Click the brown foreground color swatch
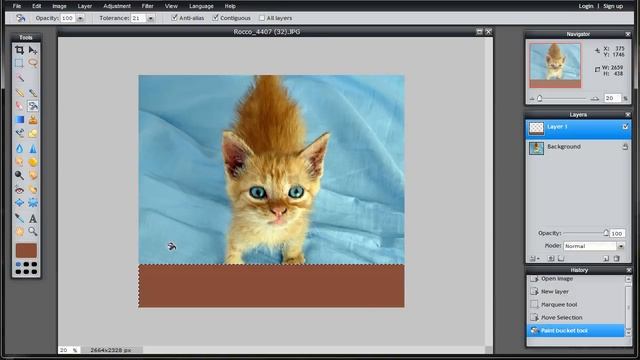640x360 pixels. [26, 250]
